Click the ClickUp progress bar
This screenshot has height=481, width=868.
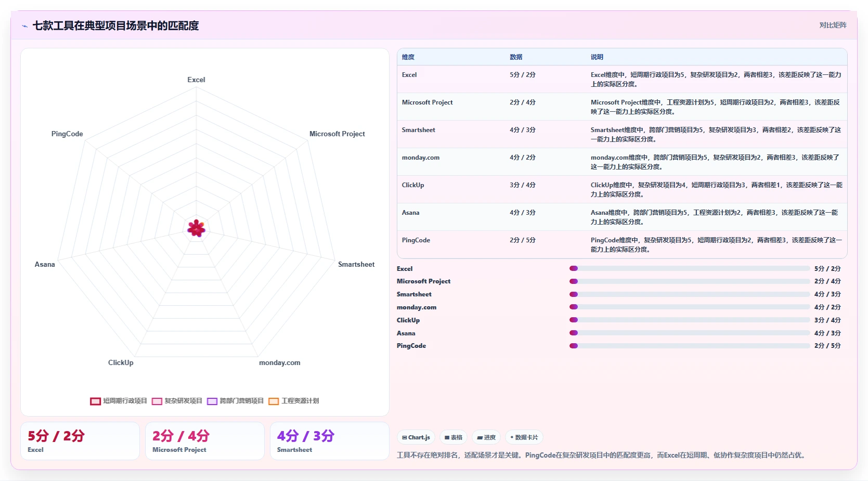pos(690,320)
